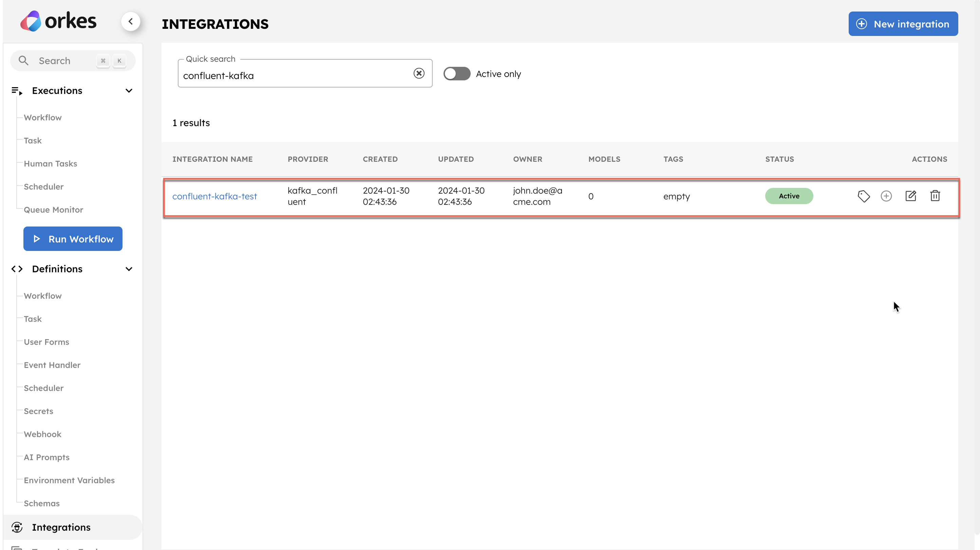Click the Executions list icon
The width and height of the screenshot is (980, 550).
pyautogui.click(x=17, y=91)
